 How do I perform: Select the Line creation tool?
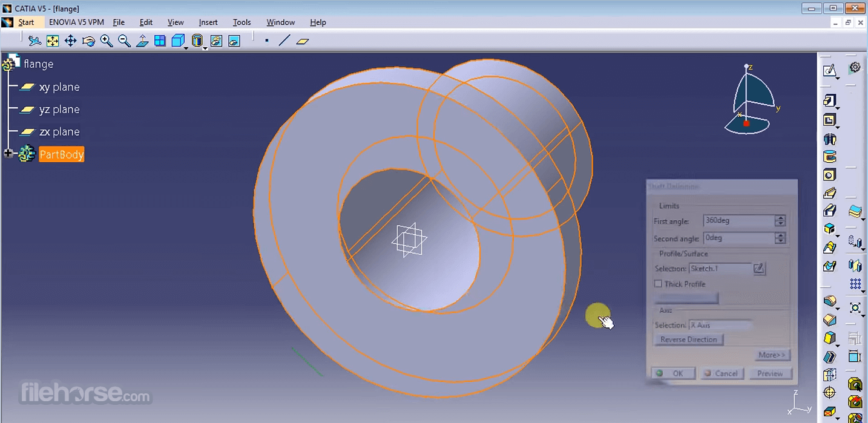point(284,41)
